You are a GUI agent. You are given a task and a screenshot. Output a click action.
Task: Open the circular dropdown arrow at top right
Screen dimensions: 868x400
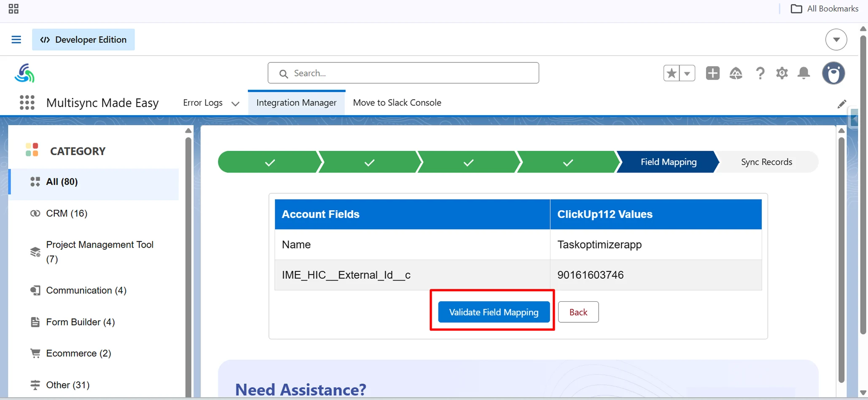coord(836,40)
